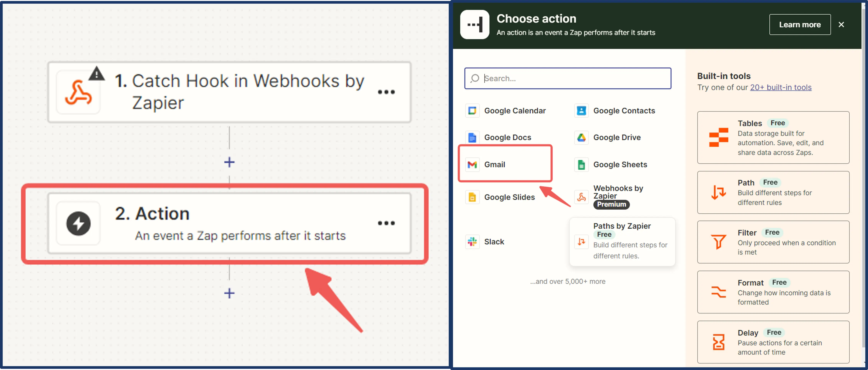The width and height of the screenshot is (868, 370).
Task: Click the warning triangle on step 1
Action: (x=97, y=73)
